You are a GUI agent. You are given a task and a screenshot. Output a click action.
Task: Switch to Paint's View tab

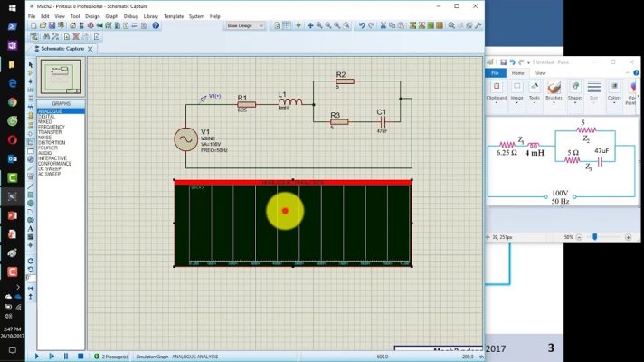[x=541, y=72]
